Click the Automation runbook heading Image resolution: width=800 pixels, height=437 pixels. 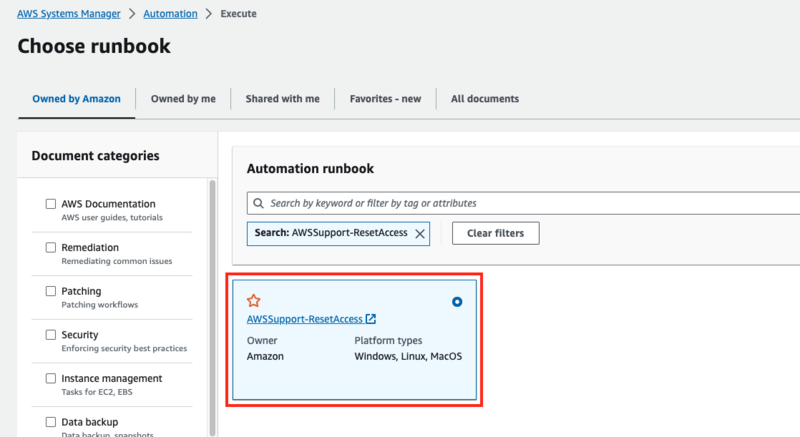point(310,169)
